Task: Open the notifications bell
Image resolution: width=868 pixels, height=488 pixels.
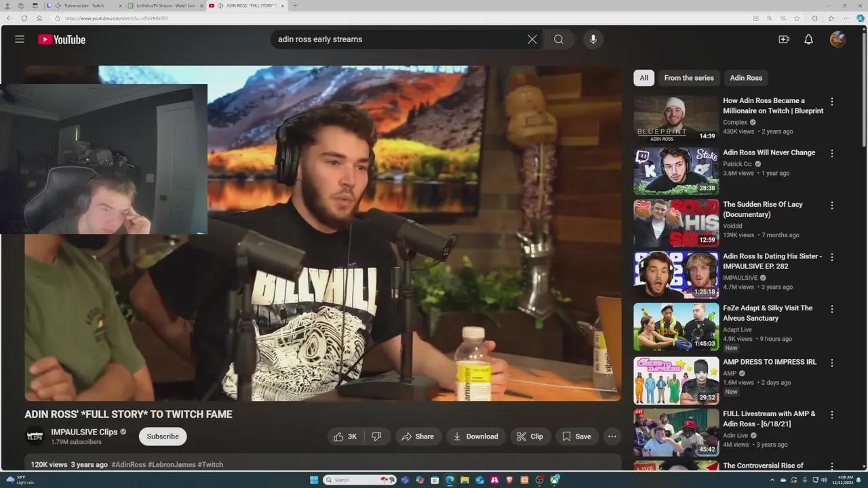Action: 808,39
